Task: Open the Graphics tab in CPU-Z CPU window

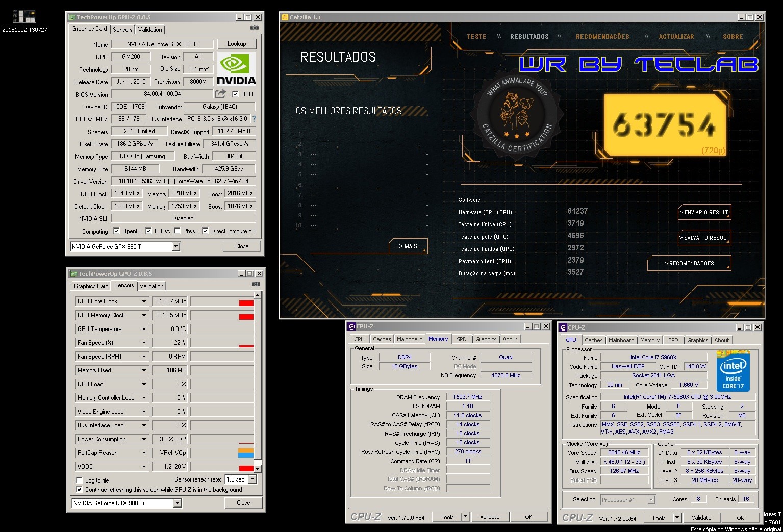Action: coord(697,340)
